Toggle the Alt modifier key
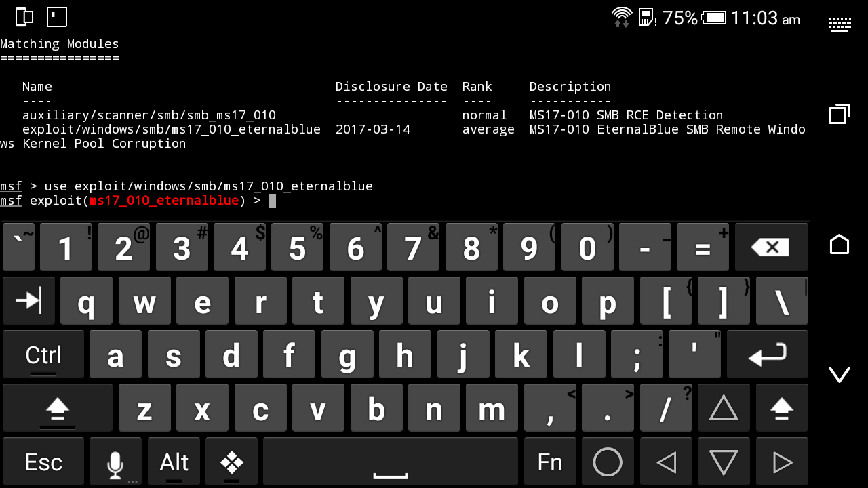Image resolution: width=868 pixels, height=488 pixels. pyautogui.click(x=174, y=462)
